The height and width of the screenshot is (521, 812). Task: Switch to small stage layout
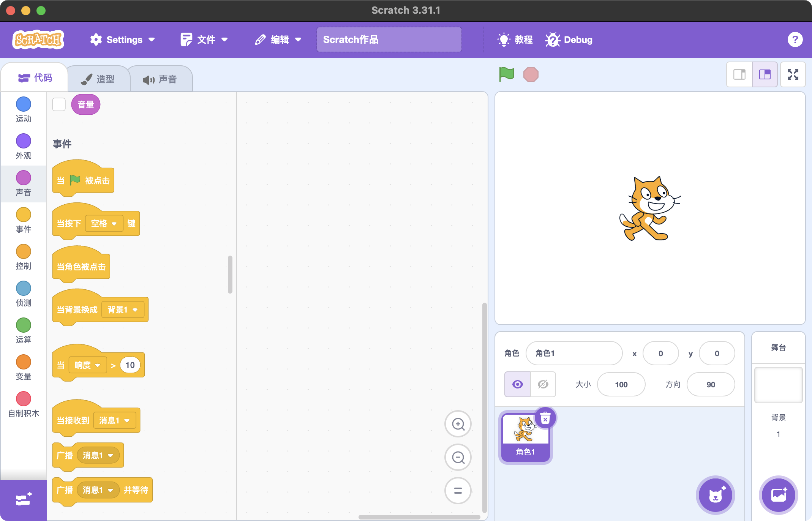[x=739, y=74]
